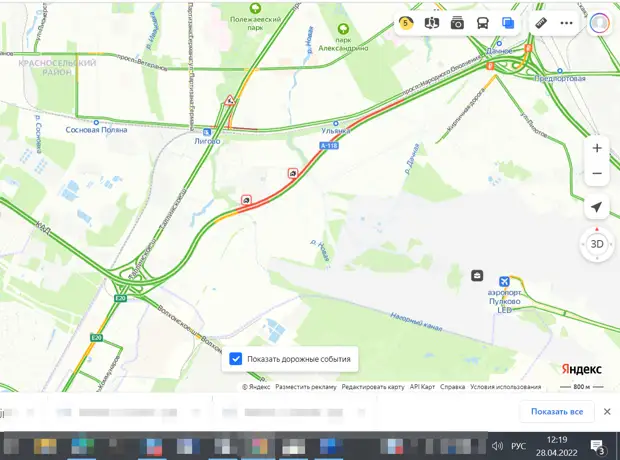
Task: Zoom out with the minus button
Action: (597, 173)
